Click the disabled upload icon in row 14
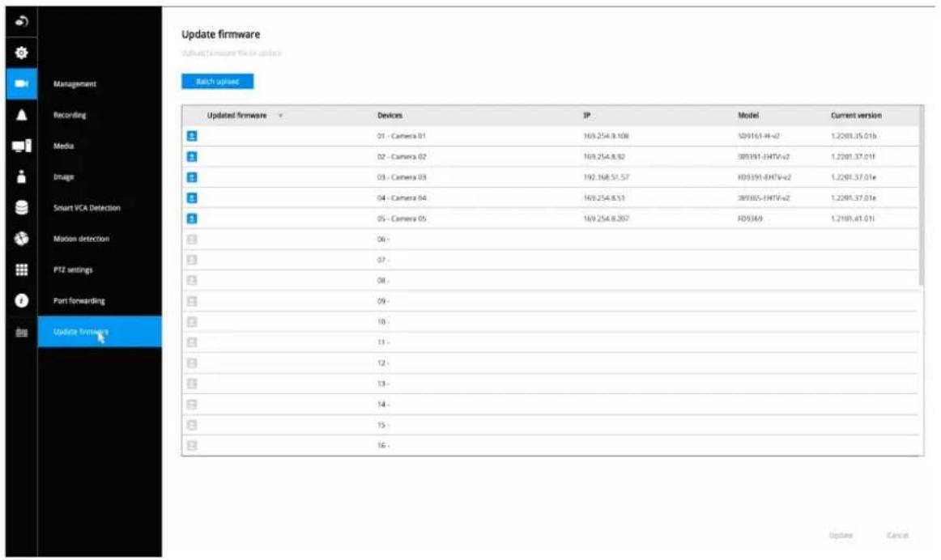The width and height of the screenshot is (941, 560). (x=192, y=404)
